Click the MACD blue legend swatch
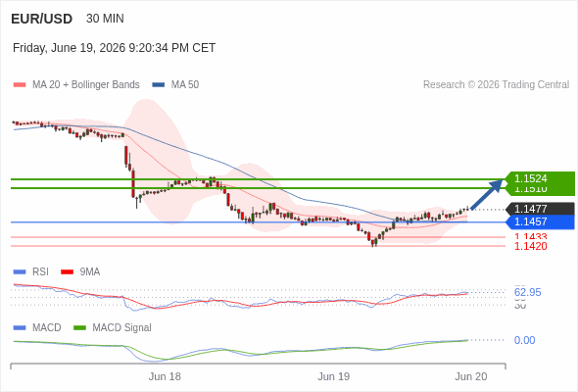The image size is (578, 392). tap(20, 328)
